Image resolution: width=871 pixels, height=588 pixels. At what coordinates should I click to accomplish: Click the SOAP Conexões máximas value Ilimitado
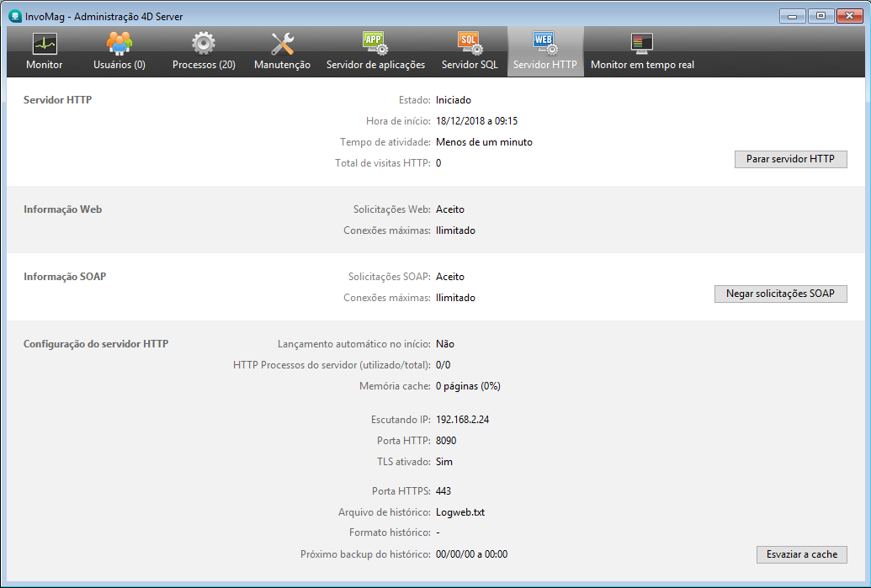(455, 298)
